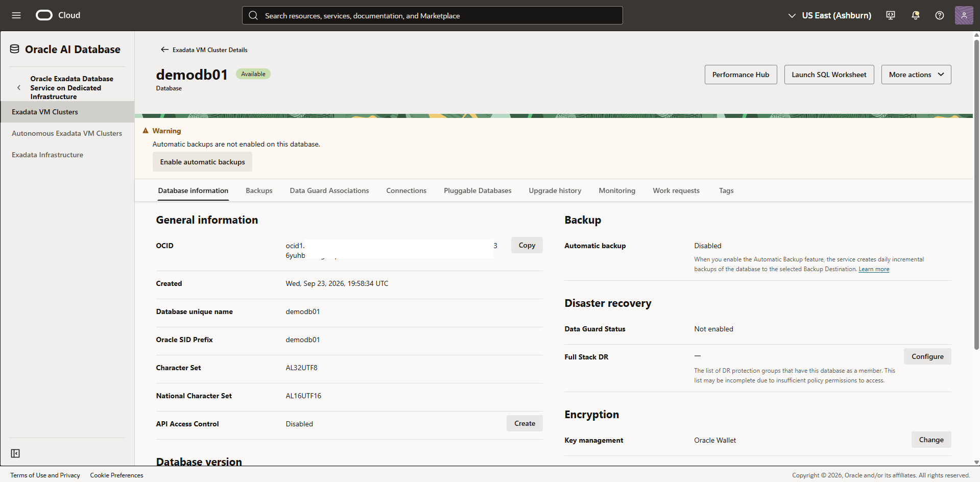The height and width of the screenshot is (482, 980).
Task: Go back via sidebar chevron arrow
Action: [x=19, y=87]
